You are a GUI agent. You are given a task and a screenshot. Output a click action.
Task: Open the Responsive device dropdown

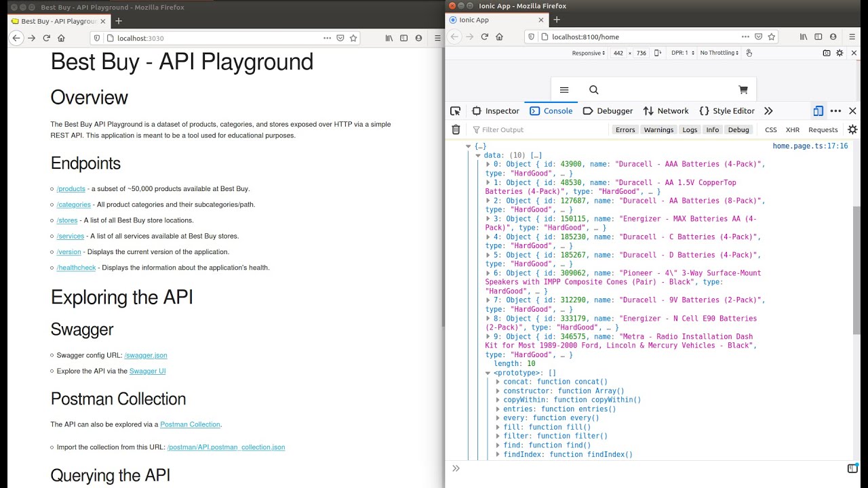589,53
